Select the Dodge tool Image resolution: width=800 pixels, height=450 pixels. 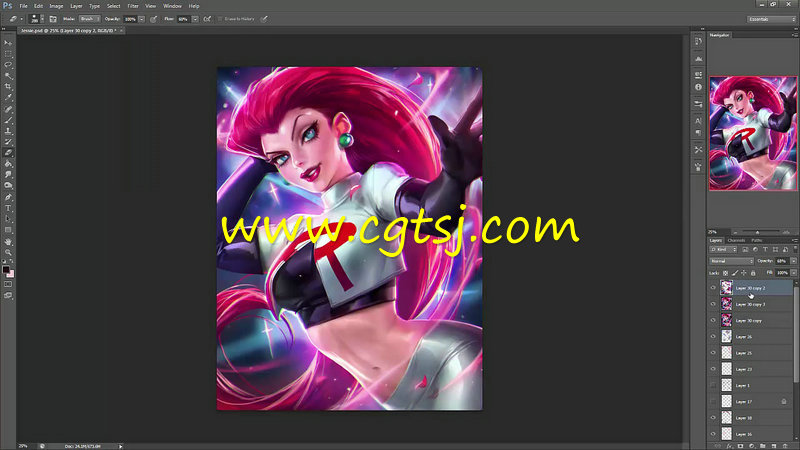pos(8,186)
